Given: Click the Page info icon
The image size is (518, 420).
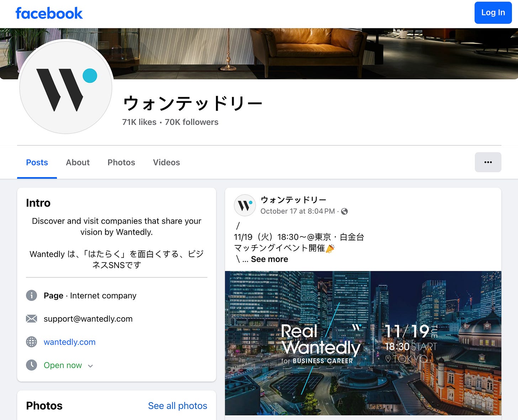Looking at the screenshot, I should [32, 295].
